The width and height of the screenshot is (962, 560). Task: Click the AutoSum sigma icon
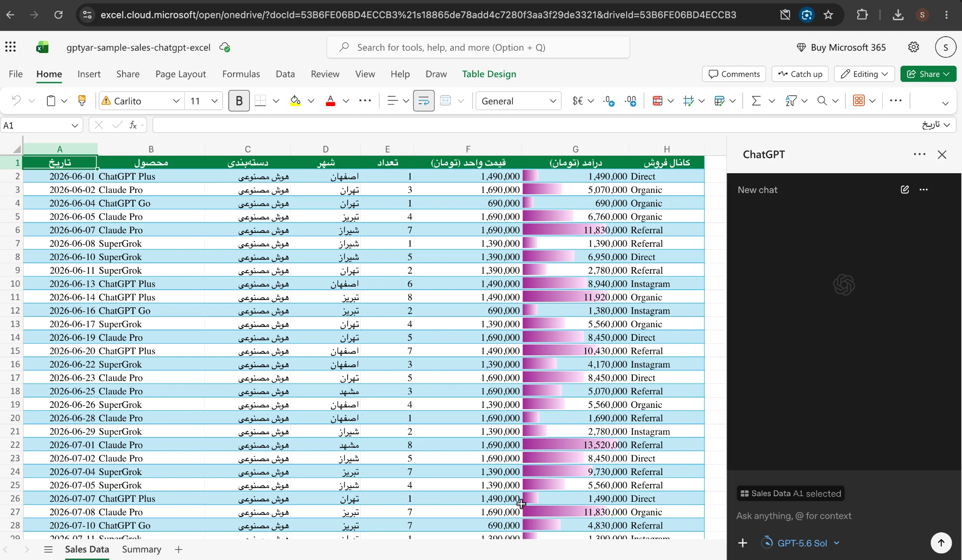tap(756, 101)
